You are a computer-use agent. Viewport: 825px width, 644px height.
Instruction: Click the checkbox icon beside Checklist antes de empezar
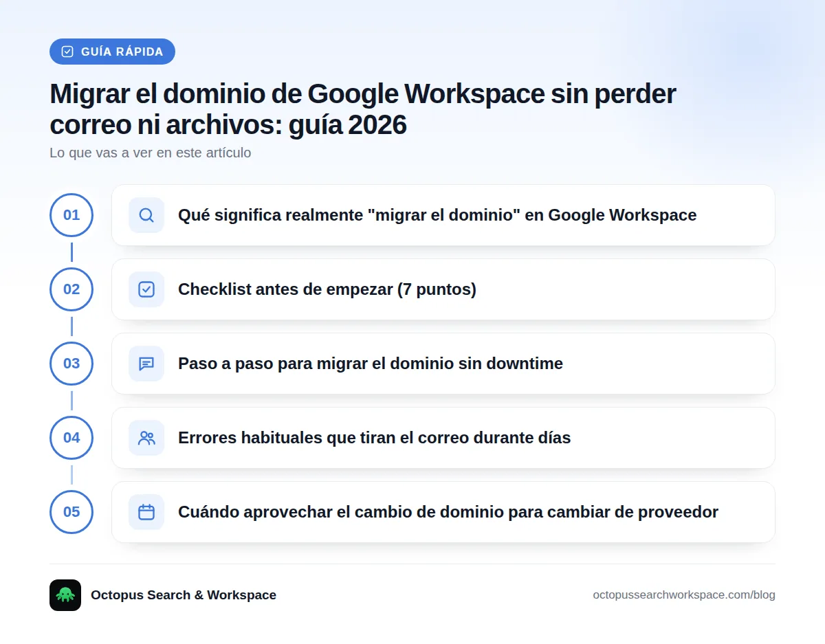point(146,289)
